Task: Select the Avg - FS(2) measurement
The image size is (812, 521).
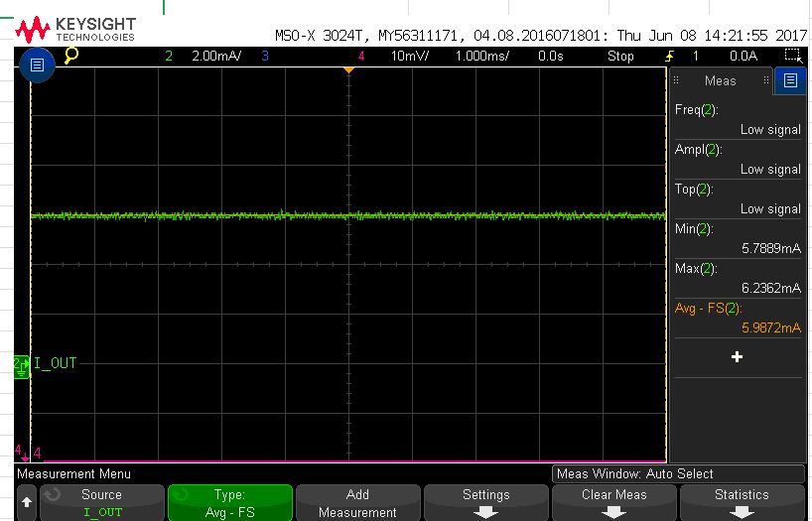Action: pyautogui.click(x=738, y=318)
